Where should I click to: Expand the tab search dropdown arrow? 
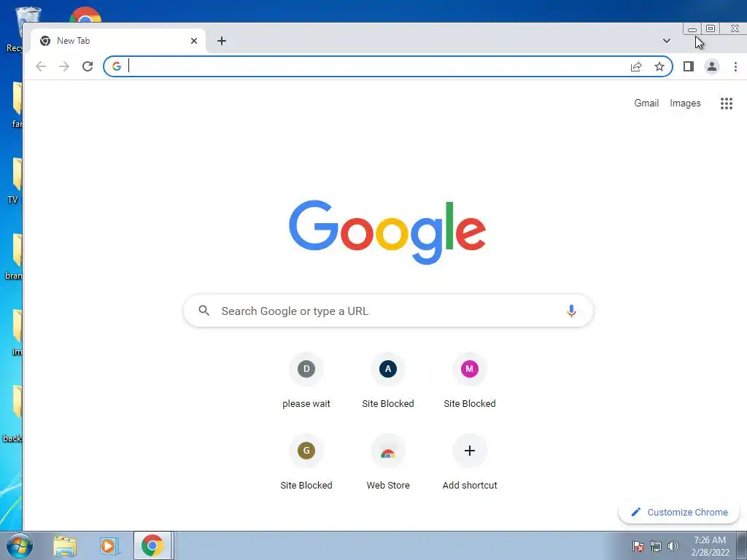667,41
